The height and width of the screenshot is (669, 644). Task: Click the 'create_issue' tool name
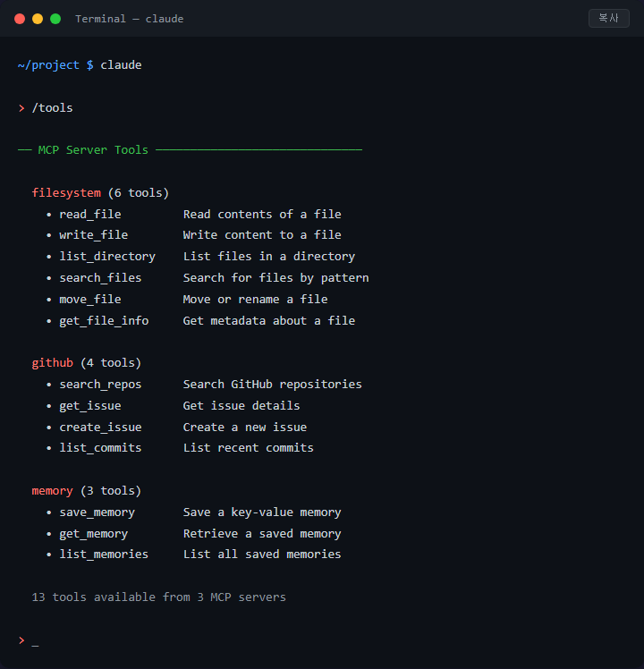100,428
